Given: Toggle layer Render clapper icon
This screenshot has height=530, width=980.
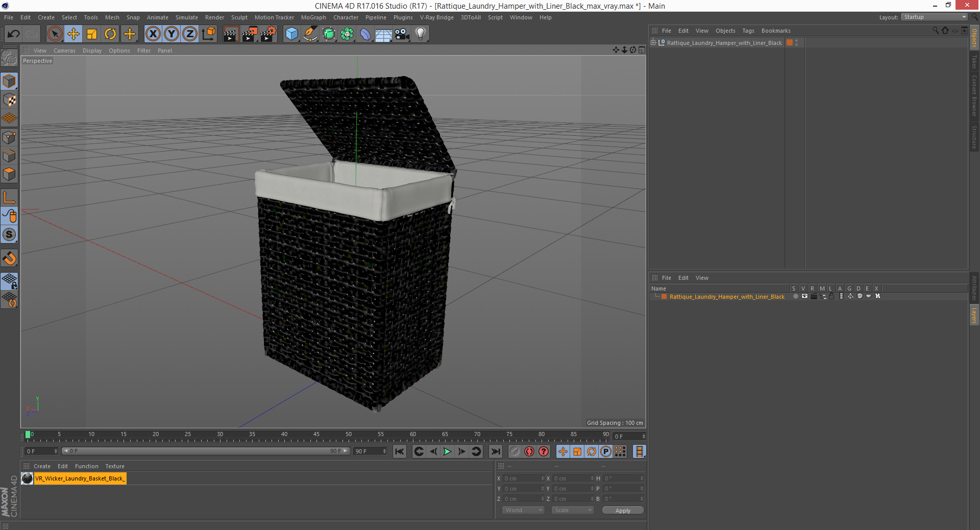Looking at the screenshot, I should tap(814, 296).
